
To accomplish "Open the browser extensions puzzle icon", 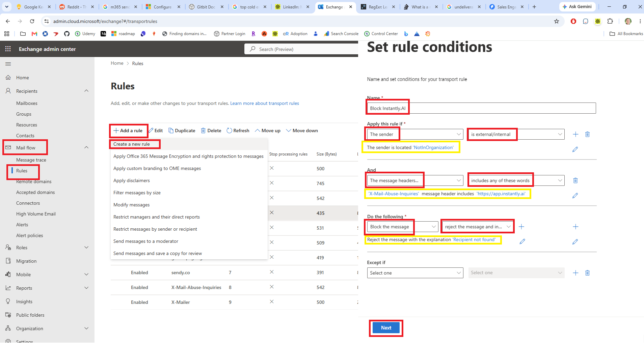I will coord(610,21).
